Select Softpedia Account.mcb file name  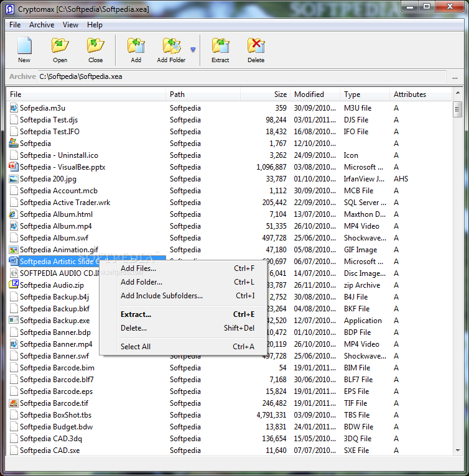[x=58, y=191]
